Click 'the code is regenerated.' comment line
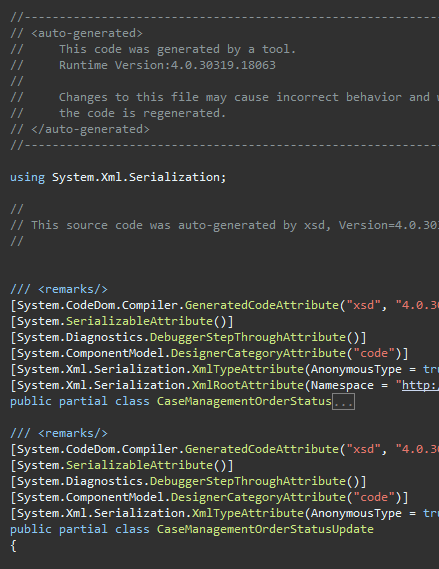This screenshot has width=439, height=569. (x=143, y=113)
